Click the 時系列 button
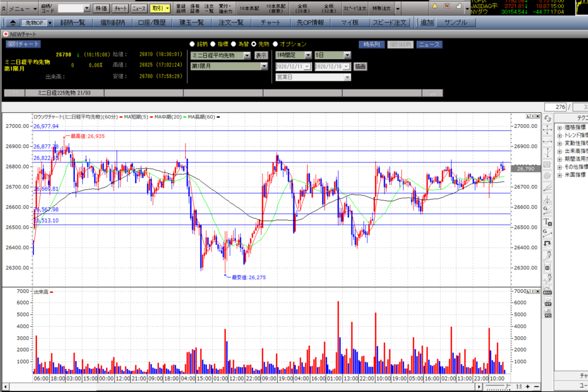588x392 pixels. (371, 45)
